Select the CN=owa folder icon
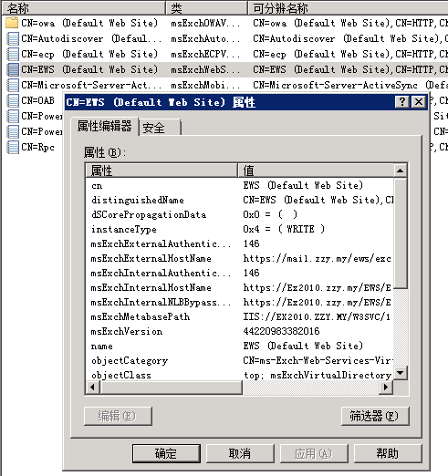448x476 pixels. click(x=12, y=23)
